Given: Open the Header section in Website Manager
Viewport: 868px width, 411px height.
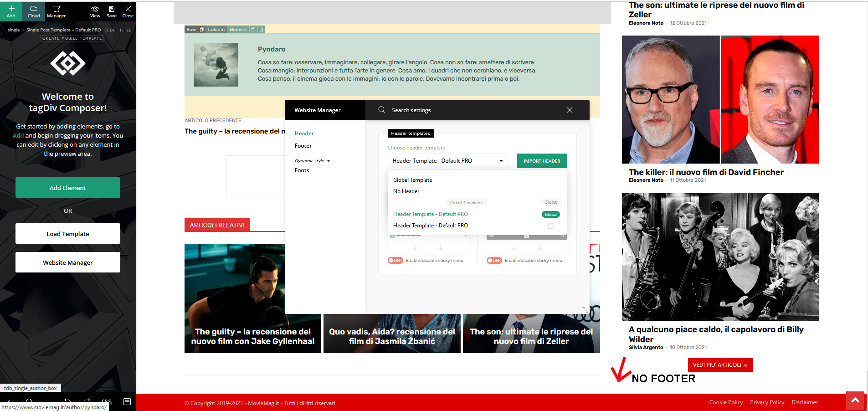Looking at the screenshot, I should (x=304, y=134).
